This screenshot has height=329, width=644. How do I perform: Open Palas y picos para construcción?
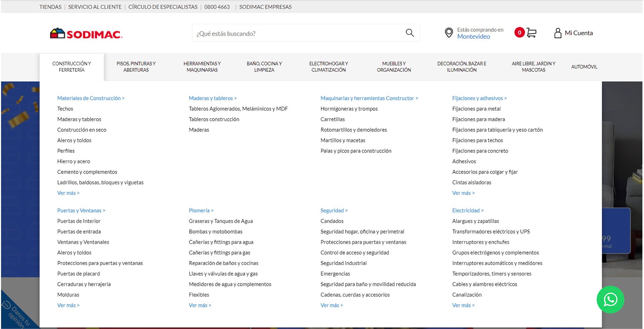click(356, 151)
